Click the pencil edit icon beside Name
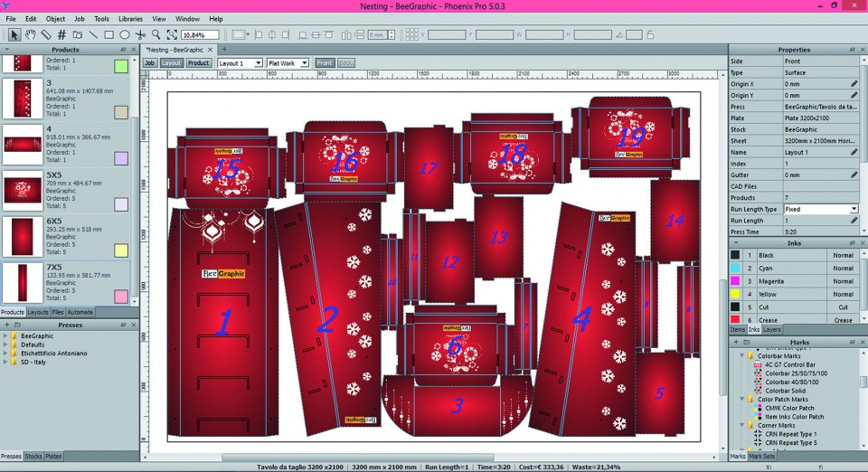The height and width of the screenshot is (472, 868). click(854, 152)
